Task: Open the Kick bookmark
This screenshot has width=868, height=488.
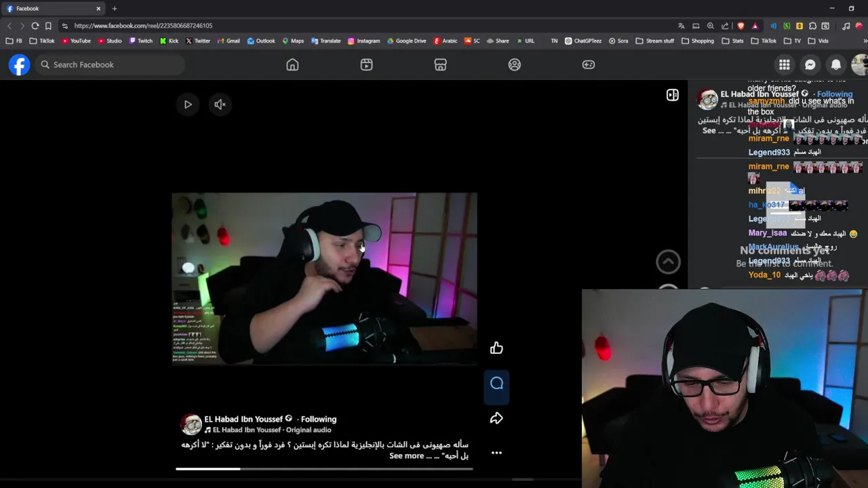Action: (x=169, y=41)
